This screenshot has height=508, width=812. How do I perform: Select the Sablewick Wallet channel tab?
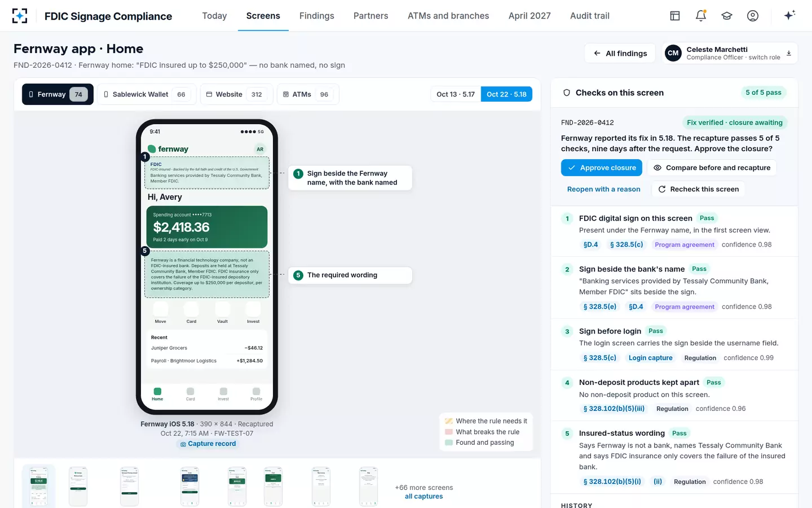[147, 94]
